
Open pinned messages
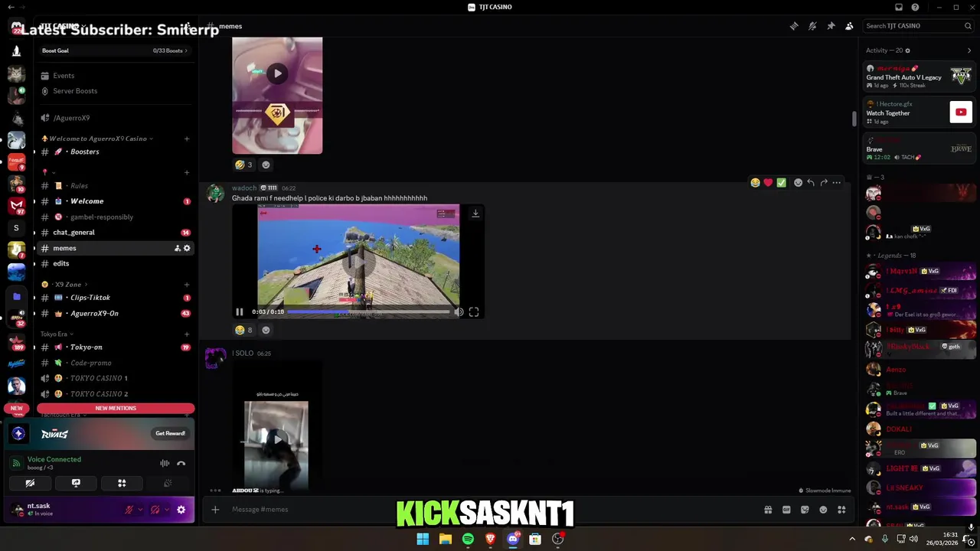(x=831, y=26)
